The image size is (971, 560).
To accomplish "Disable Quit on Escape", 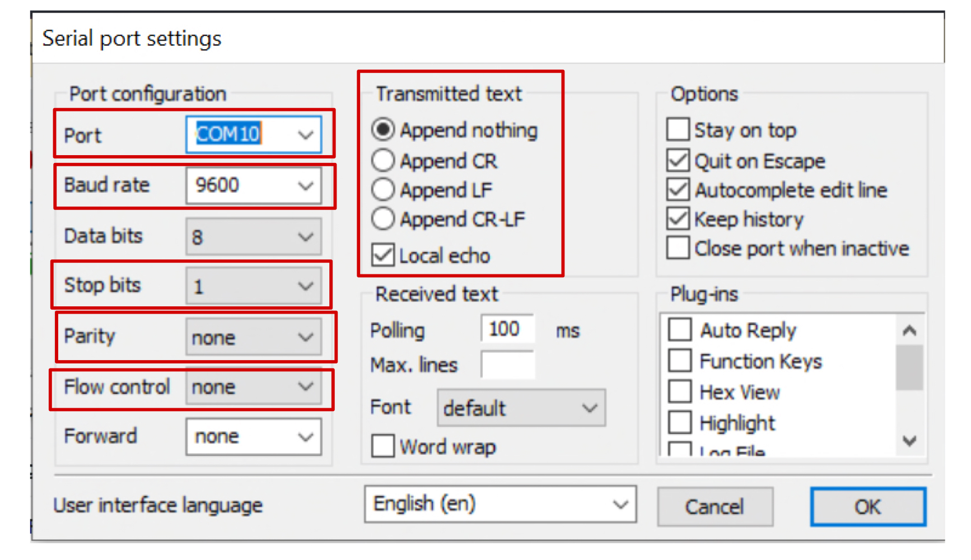I will coord(678,161).
